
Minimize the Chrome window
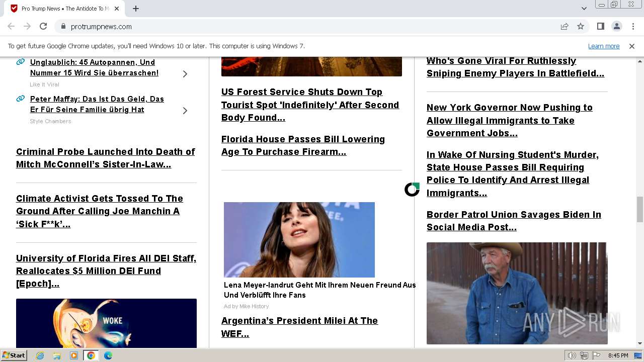pos(601,4)
